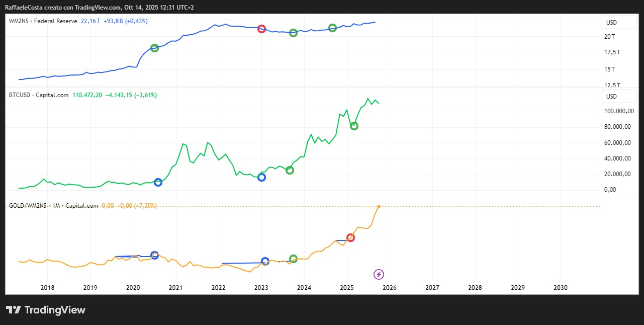Click the 100.000,00 price scale label
644x325 pixels.
617,111
